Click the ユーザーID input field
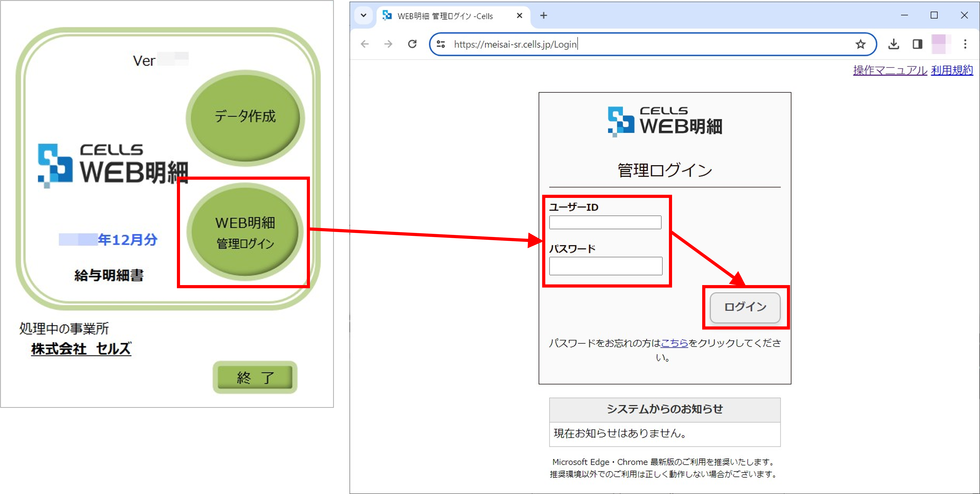The height and width of the screenshot is (494, 980). pyautogui.click(x=605, y=222)
